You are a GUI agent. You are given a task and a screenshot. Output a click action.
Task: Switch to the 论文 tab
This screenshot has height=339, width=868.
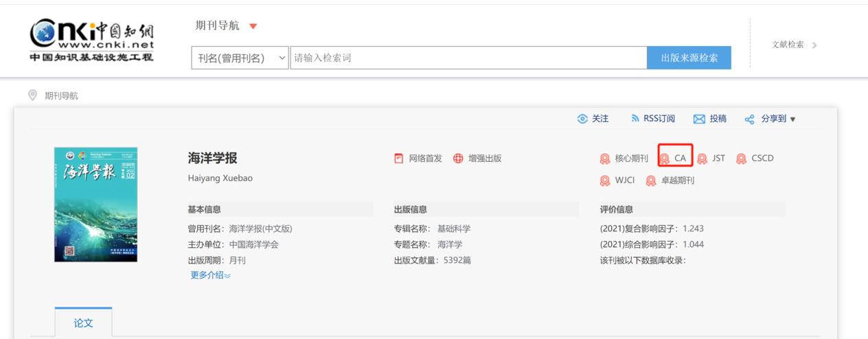click(x=83, y=323)
